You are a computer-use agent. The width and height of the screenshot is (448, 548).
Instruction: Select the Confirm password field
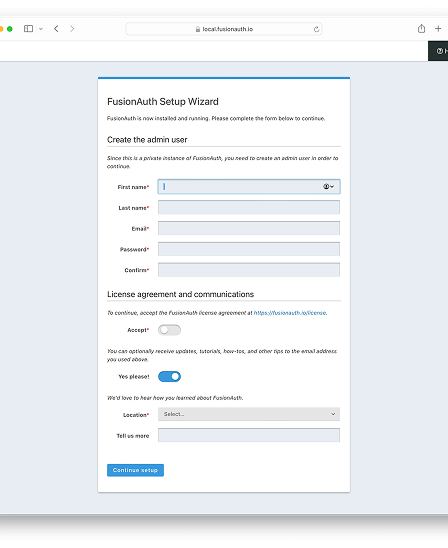click(x=249, y=270)
